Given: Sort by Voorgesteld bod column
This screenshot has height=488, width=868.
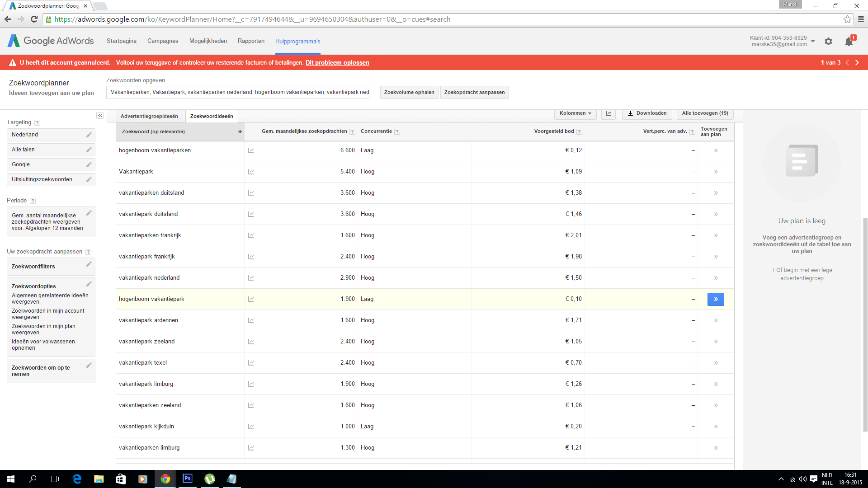Looking at the screenshot, I should click(554, 131).
